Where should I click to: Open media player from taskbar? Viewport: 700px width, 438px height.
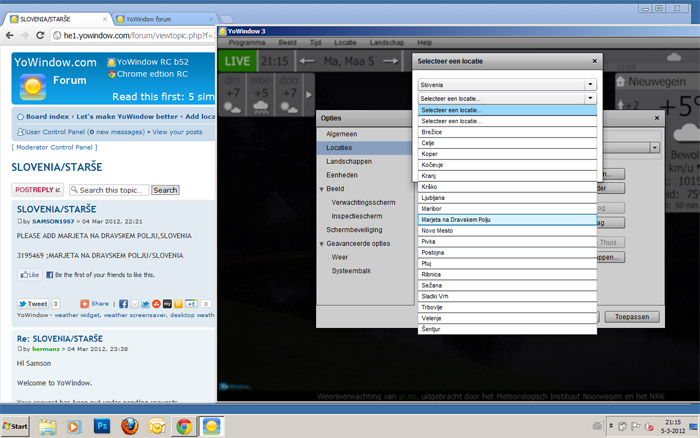coord(74,427)
